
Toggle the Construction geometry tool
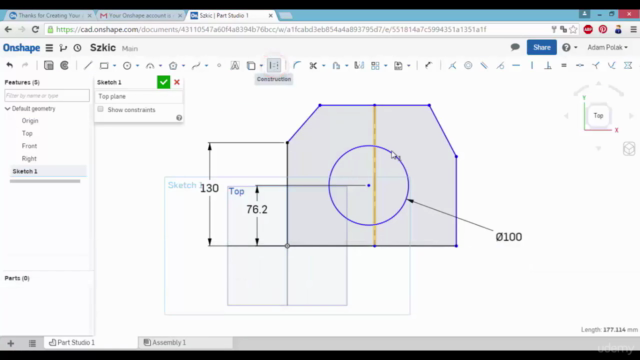[274, 65]
